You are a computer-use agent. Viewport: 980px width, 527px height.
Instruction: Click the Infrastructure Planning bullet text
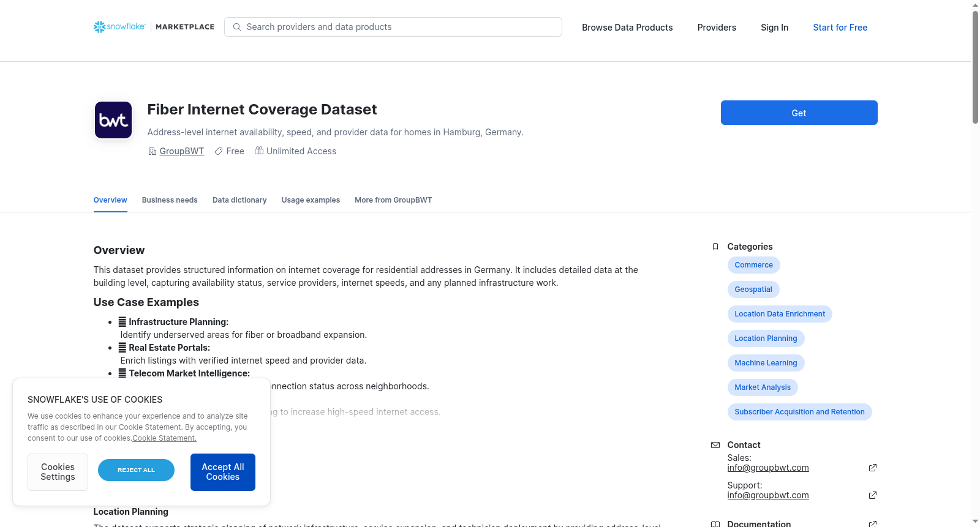pyautogui.click(x=179, y=322)
